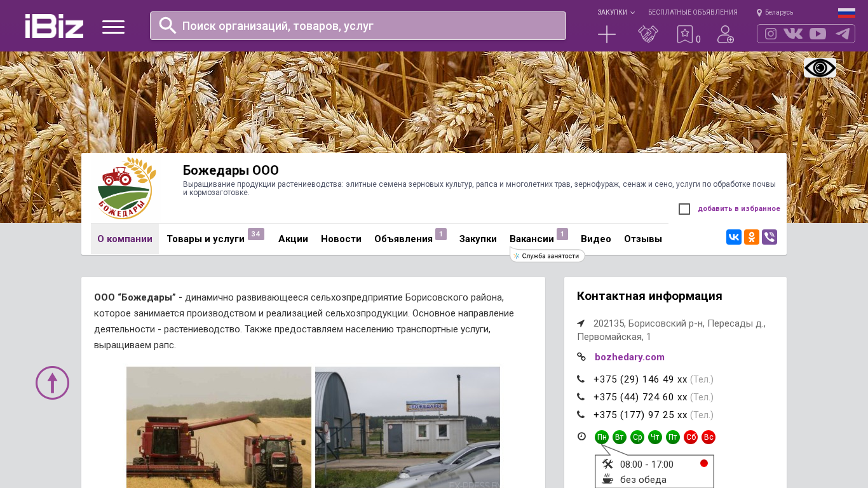868x488 pixels.
Task: Switch language using the Russian flag
Action: 846,12
